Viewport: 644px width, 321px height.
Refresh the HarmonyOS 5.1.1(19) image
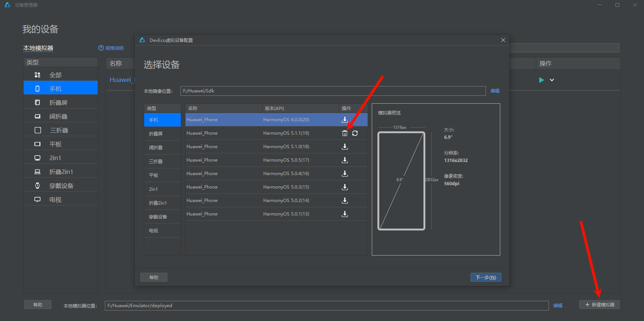coord(355,133)
